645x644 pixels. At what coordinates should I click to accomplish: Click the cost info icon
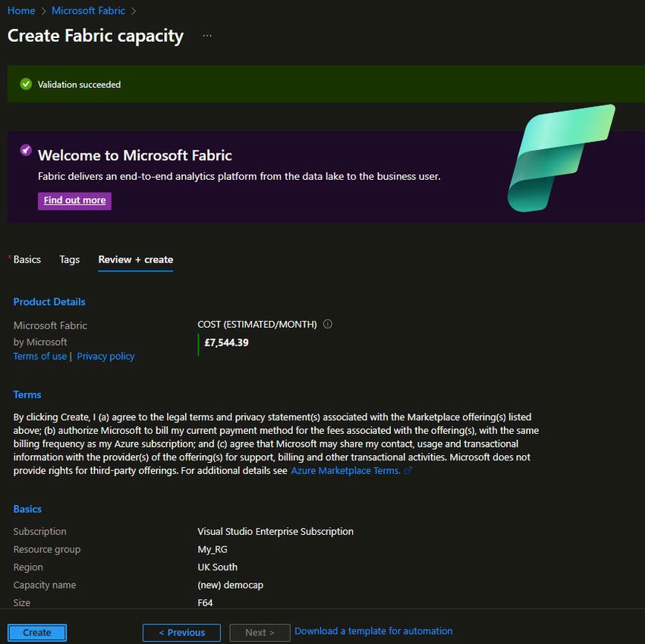tap(328, 324)
